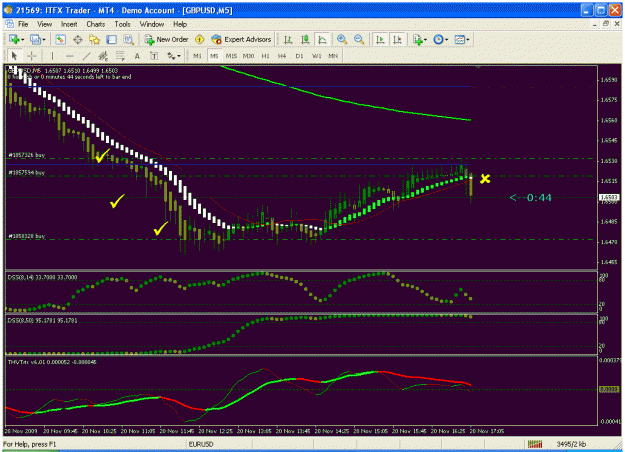Click the '#1857594 buy' order label

click(27, 173)
